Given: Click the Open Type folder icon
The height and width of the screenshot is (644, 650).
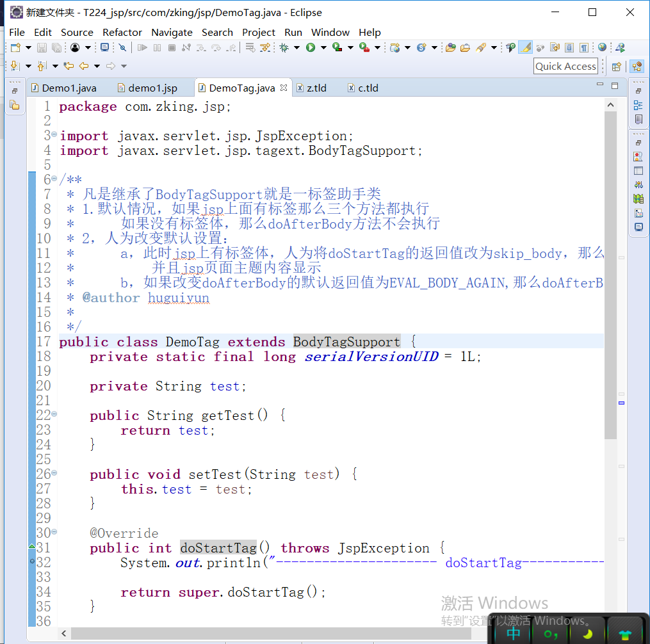Looking at the screenshot, I should pyautogui.click(x=451, y=47).
